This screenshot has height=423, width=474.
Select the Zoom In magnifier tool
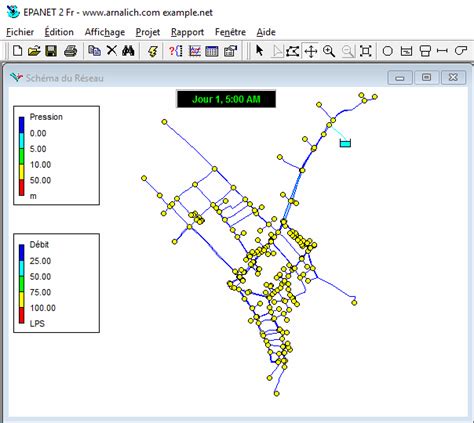coord(329,51)
